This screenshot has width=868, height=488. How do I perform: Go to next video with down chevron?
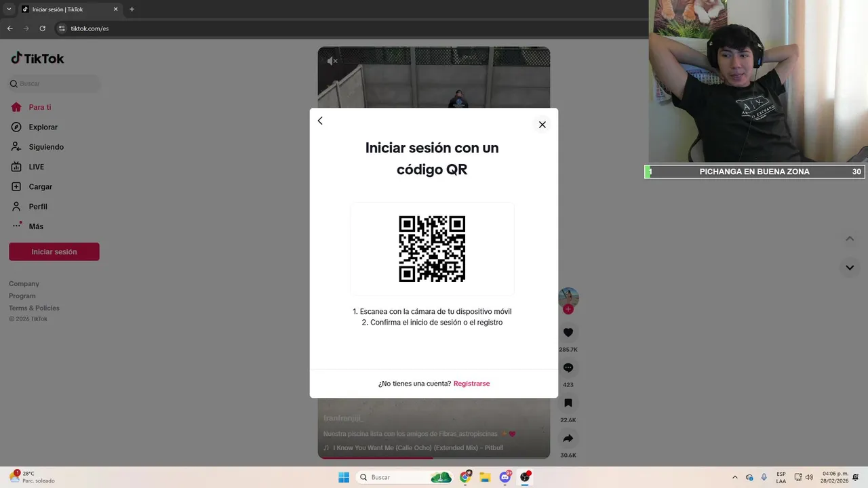click(850, 268)
